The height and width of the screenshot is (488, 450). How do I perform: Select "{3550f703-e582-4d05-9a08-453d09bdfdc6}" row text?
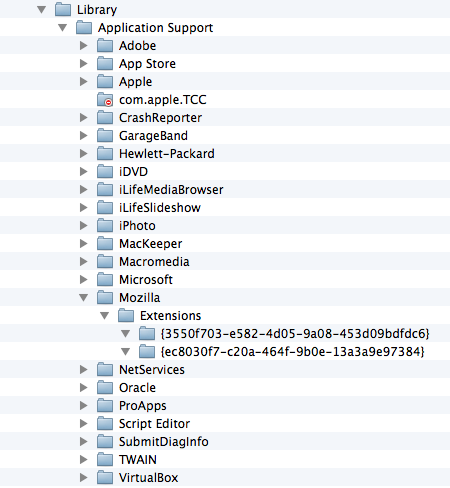[295, 334]
